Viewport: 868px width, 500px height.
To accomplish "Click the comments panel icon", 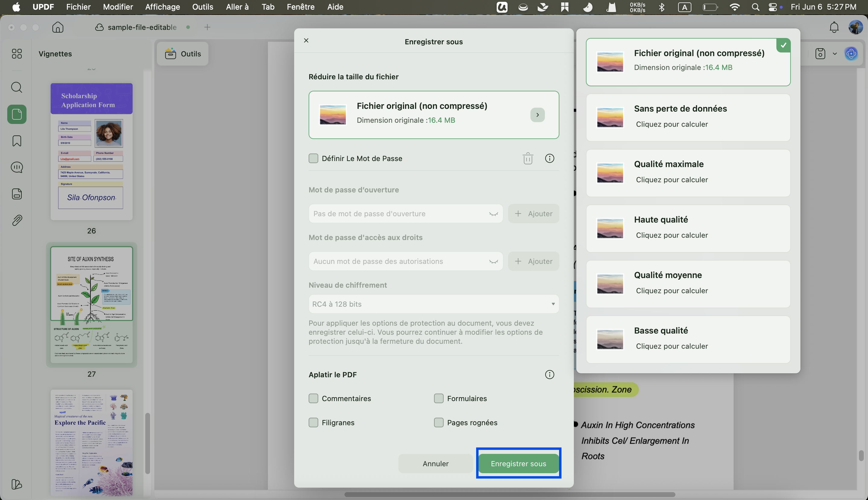I will click(x=17, y=167).
